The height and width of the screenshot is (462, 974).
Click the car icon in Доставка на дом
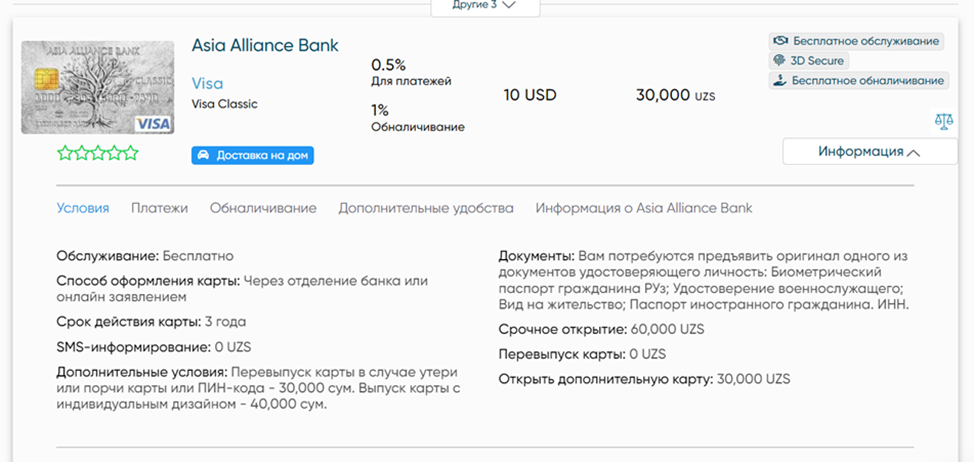[203, 156]
